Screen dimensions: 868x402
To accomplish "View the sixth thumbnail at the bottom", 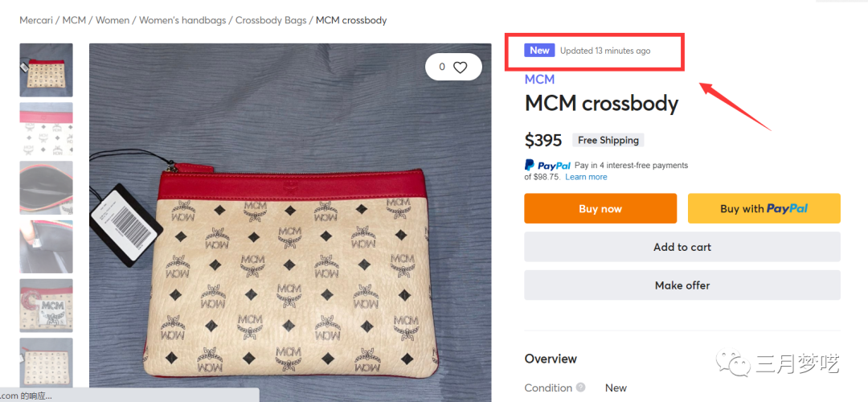I will pos(46,363).
